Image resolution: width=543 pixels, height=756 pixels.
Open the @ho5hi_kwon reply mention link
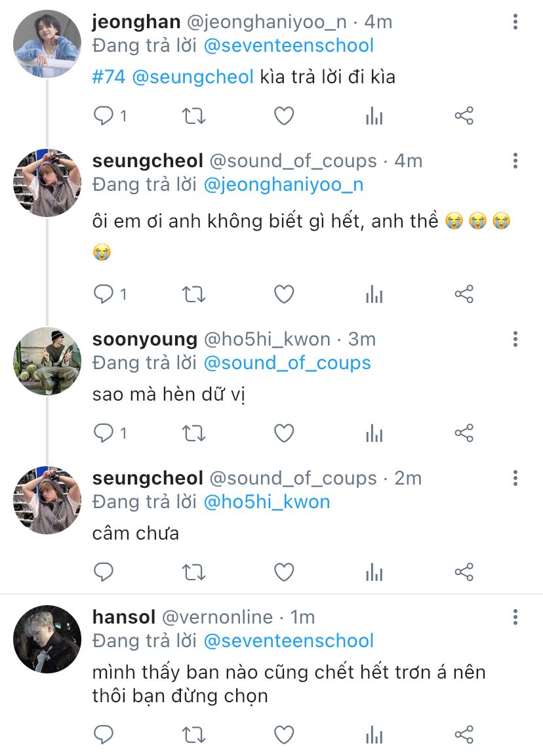click(267, 502)
